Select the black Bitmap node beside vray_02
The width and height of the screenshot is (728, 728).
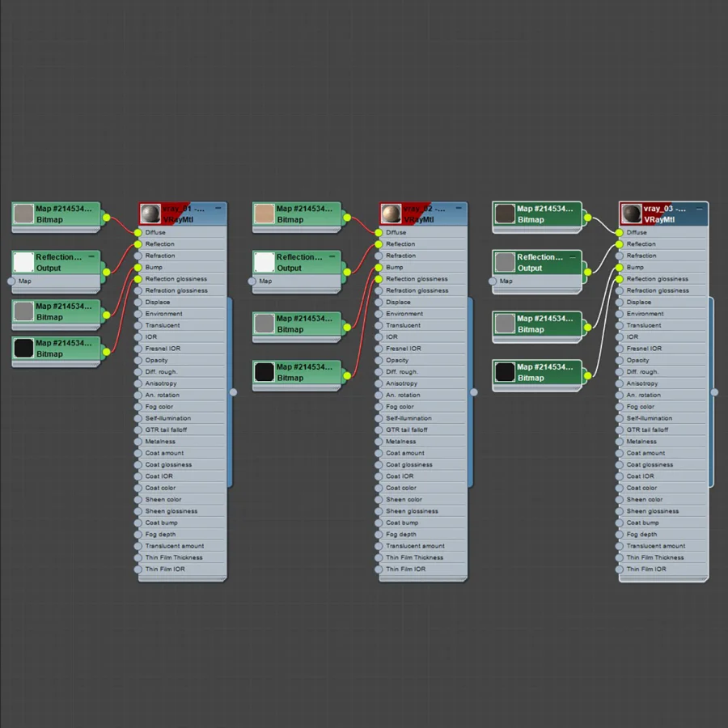coord(297,372)
